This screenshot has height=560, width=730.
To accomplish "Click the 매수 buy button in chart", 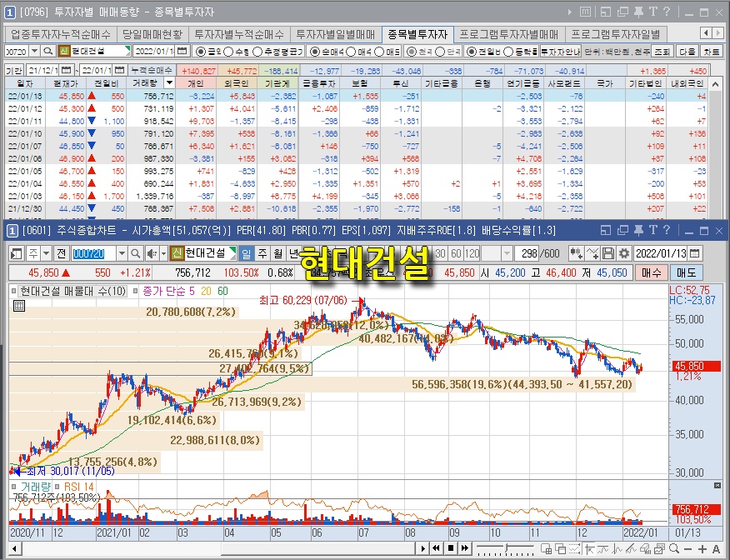I will (x=651, y=272).
